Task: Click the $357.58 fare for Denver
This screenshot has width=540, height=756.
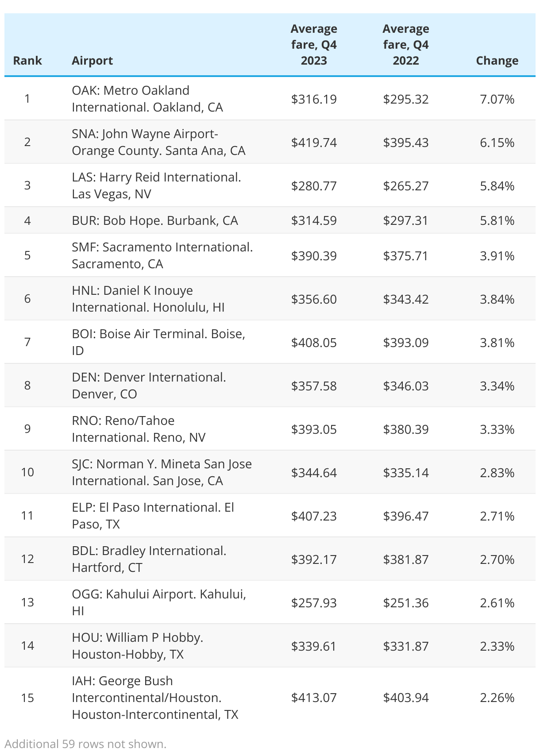Action: click(x=314, y=386)
